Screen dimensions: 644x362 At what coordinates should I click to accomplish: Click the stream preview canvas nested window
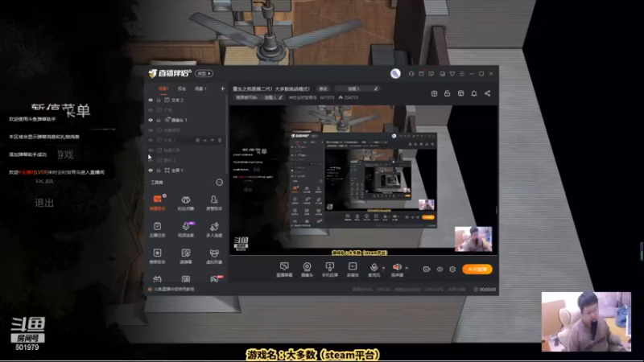(x=363, y=180)
